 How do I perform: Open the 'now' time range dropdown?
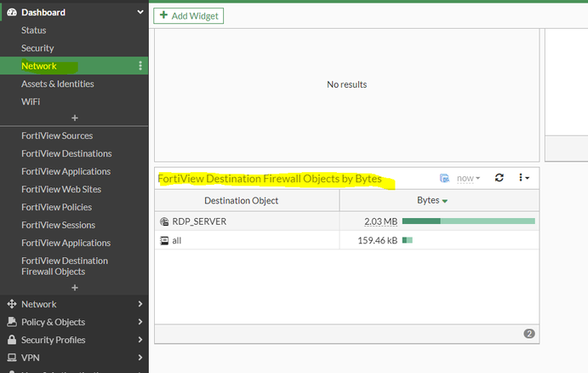coord(468,179)
